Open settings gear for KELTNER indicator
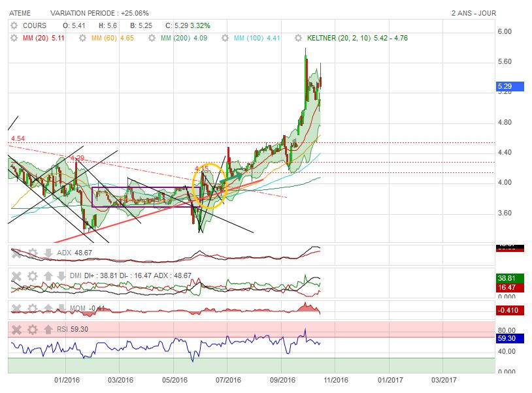 tap(298, 38)
